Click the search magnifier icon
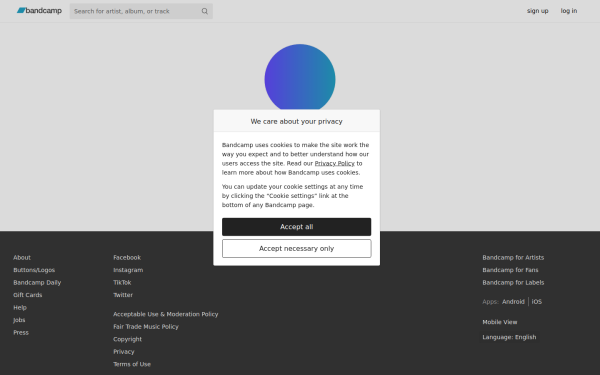Screen dimensions: 600x375 tap(205, 11)
